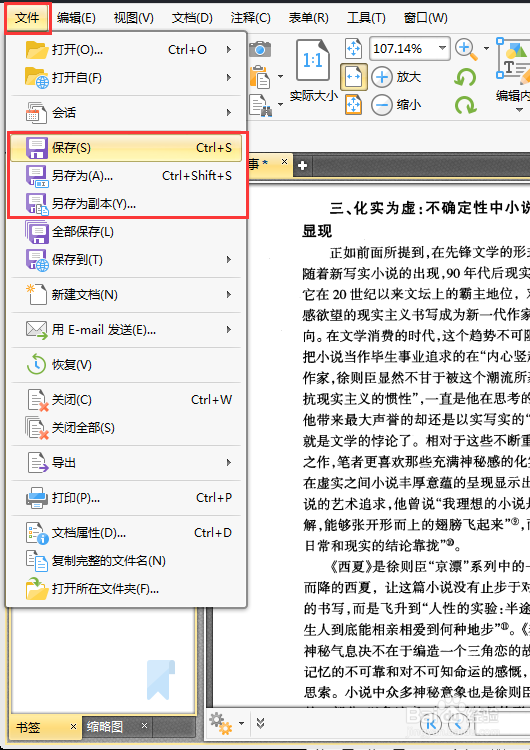Expand the 用 E-mail 发送 submenu arrow
Image resolution: width=530 pixels, height=750 pixels.
click(x=229, y=330)
